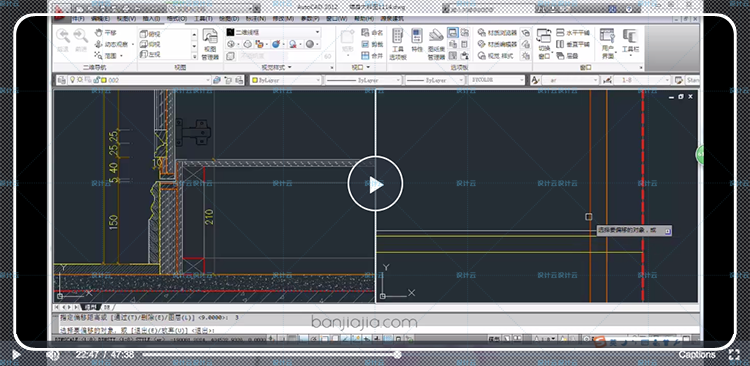Open the dimension style 1-8 dropdown
This screenshot has height=366, width=750.
pos(642,80)
